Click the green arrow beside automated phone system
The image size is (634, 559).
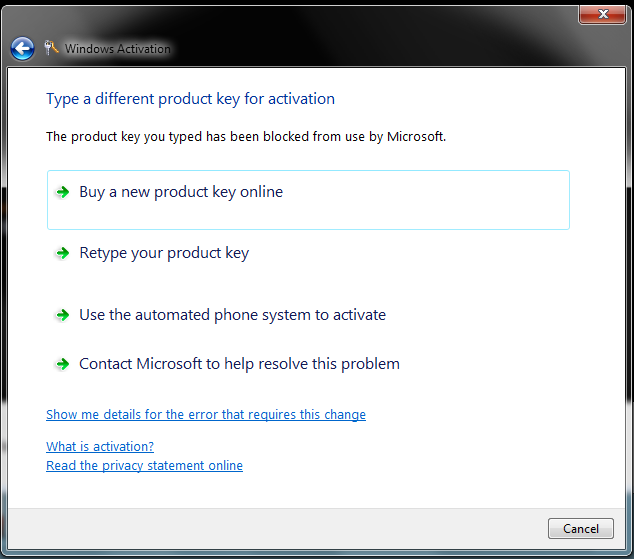point(62,315)
